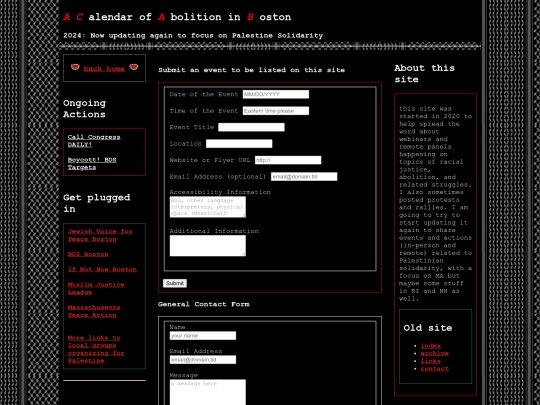Open the old site index link

coord(430,346)
